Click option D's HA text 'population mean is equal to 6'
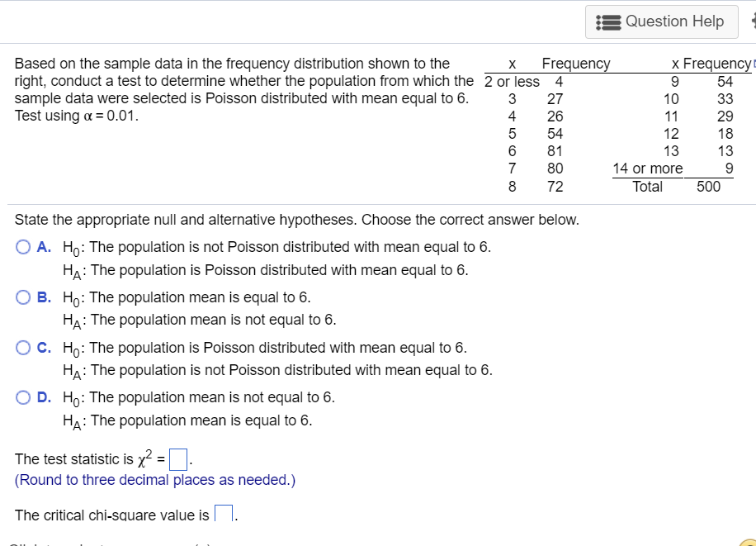Screen dimensions: 756x546 (x=201, y=420)
